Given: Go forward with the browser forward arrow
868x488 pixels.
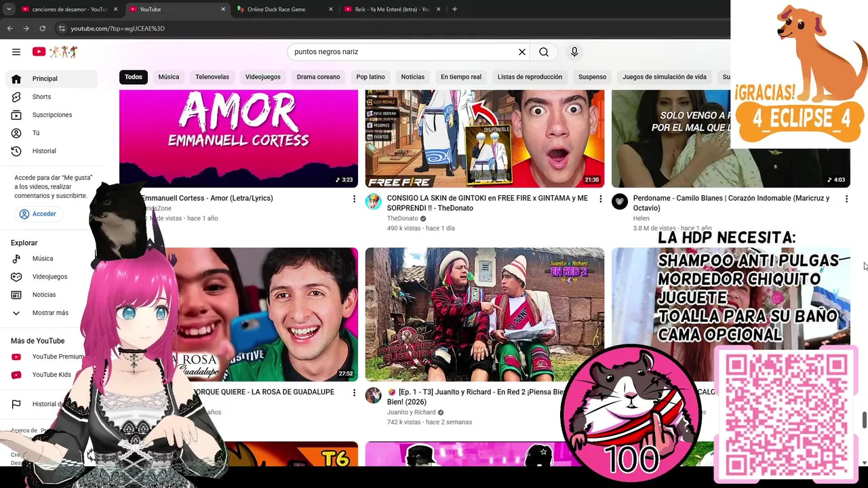Looking at the screenshot, I should click(x=26, y=28).
